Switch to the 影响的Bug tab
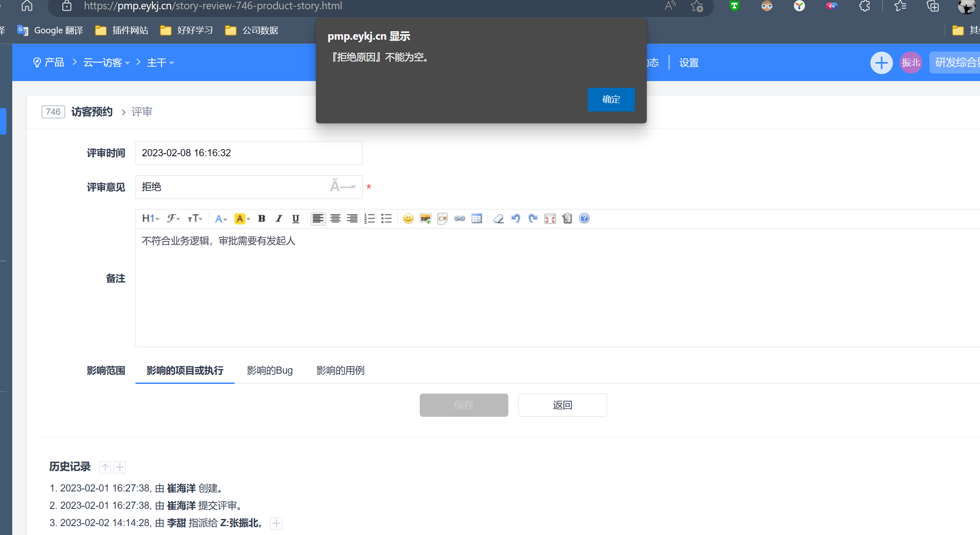The image size is (980, 535). [x=270, y=370]
